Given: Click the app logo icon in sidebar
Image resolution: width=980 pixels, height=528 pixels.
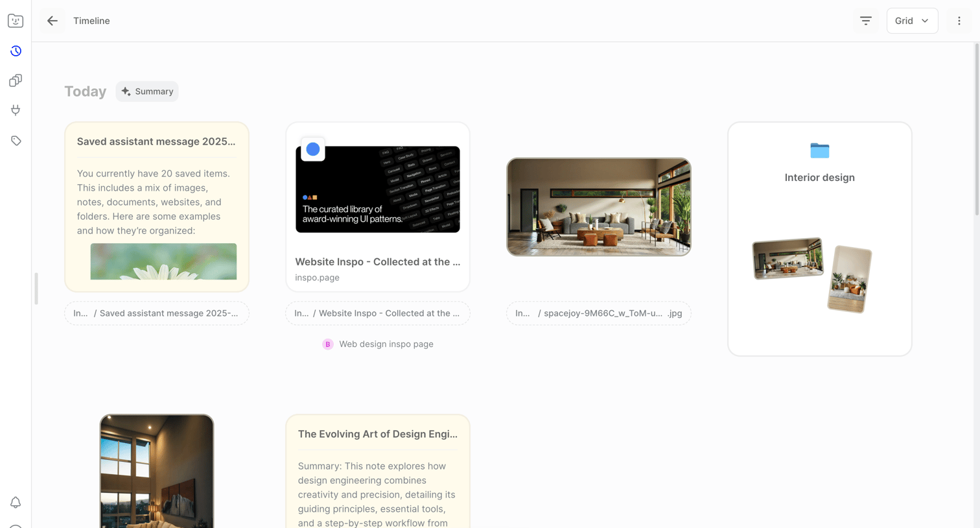Looking at the screenshot, I should coord(16,21).
